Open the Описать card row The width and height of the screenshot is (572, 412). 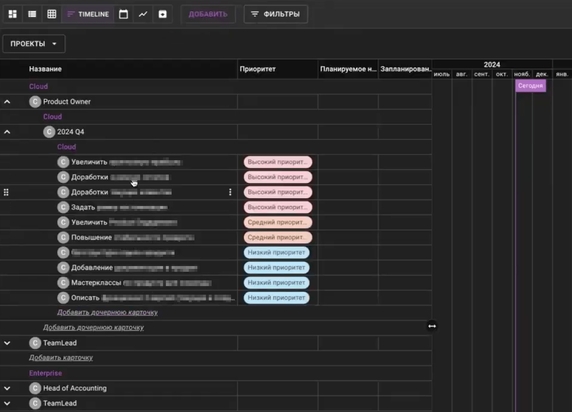[119, 298]
